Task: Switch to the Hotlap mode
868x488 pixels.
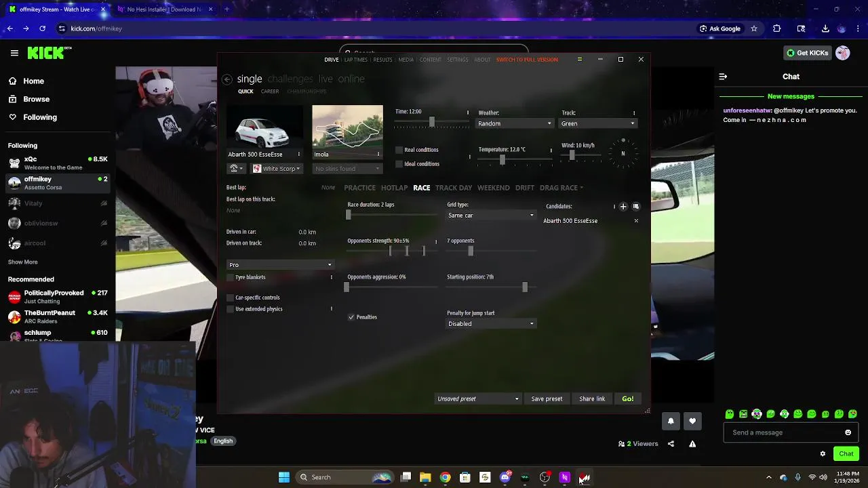Action: pyautogui.click(x=394, y=188)
